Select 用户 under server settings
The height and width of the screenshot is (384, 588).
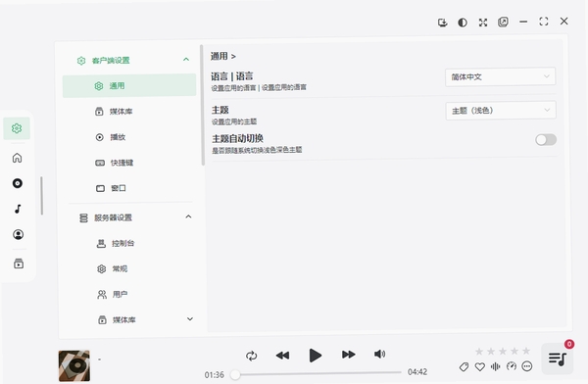coord(132,295)
